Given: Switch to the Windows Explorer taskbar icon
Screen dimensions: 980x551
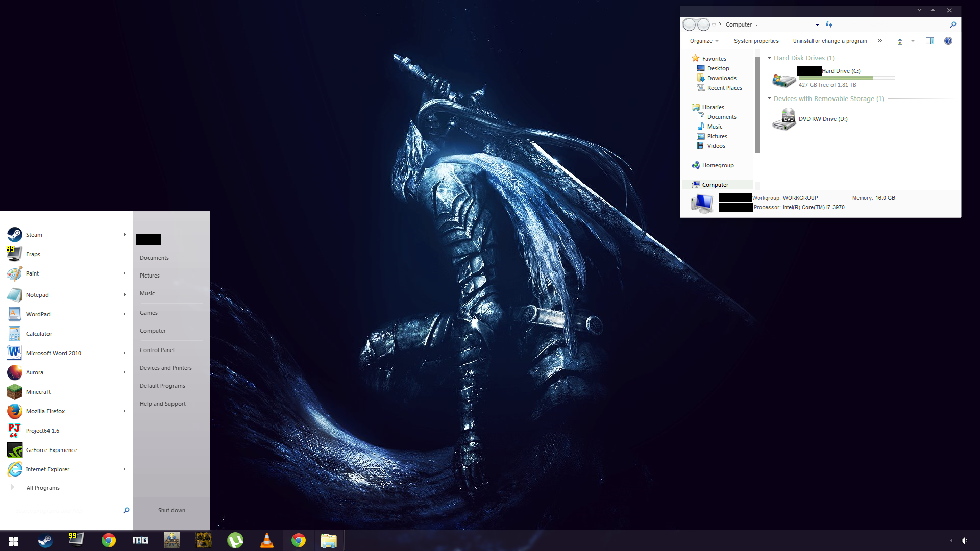Looking at the screenshot, I should click(x=329, y=541).
